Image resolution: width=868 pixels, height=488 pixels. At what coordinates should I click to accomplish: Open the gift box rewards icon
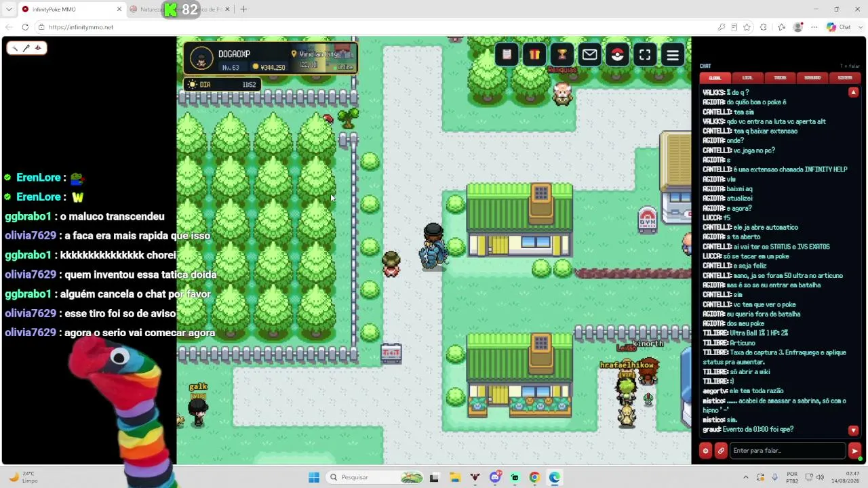point(534,55)
